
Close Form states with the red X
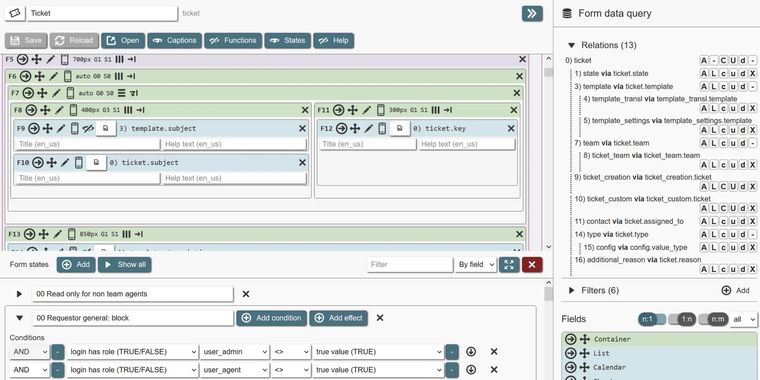(x=532, y=265)
